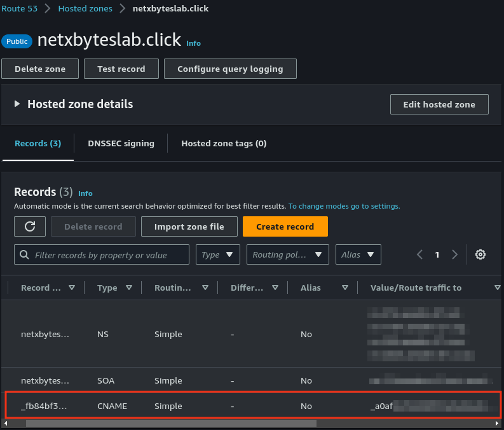This screenshot has width=504, height=430.
Task: Click the refresh records icon button
Action: [29, 226]
